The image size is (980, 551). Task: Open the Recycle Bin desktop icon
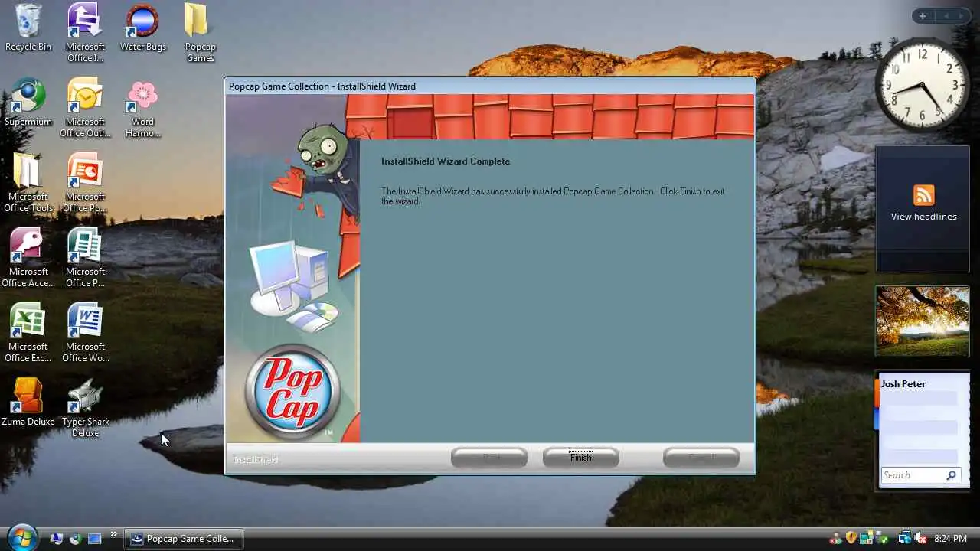(28, 28)
